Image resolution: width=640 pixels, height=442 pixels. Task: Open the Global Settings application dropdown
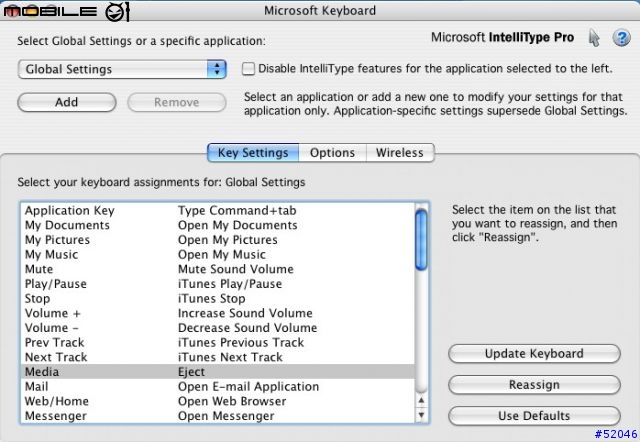[122, 69]
